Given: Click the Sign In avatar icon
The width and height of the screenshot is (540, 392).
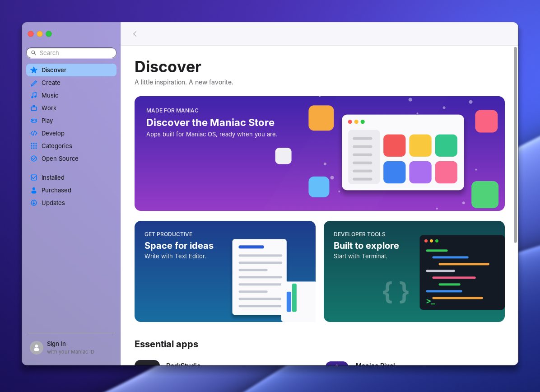Looking at the screenshot, I should click(x=37, y=348).
